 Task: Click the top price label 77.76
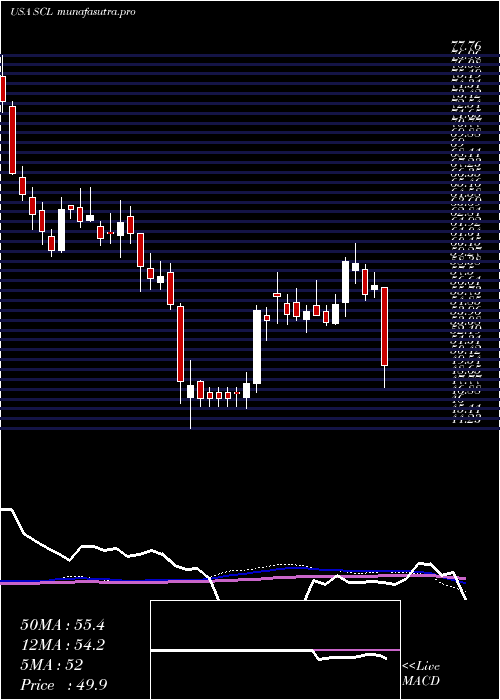[x=466, y=46]
